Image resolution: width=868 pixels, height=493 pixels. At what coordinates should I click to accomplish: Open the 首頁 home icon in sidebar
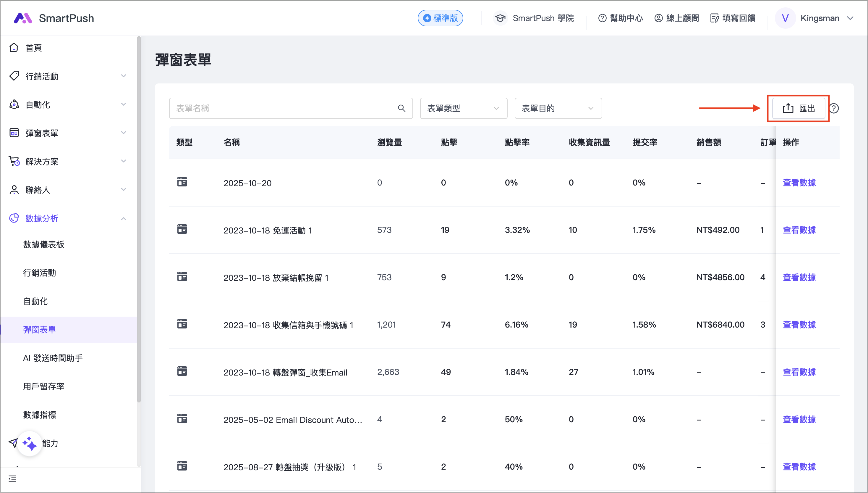coord(14,47)
